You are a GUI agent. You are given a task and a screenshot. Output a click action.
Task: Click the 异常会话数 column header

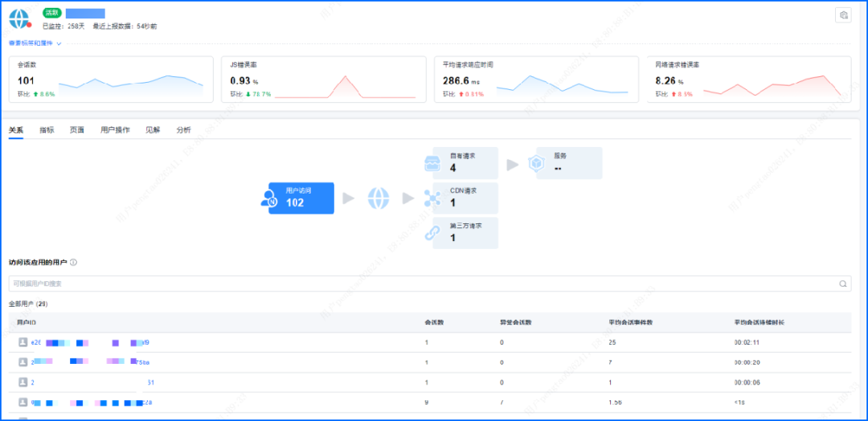(515, 322)
